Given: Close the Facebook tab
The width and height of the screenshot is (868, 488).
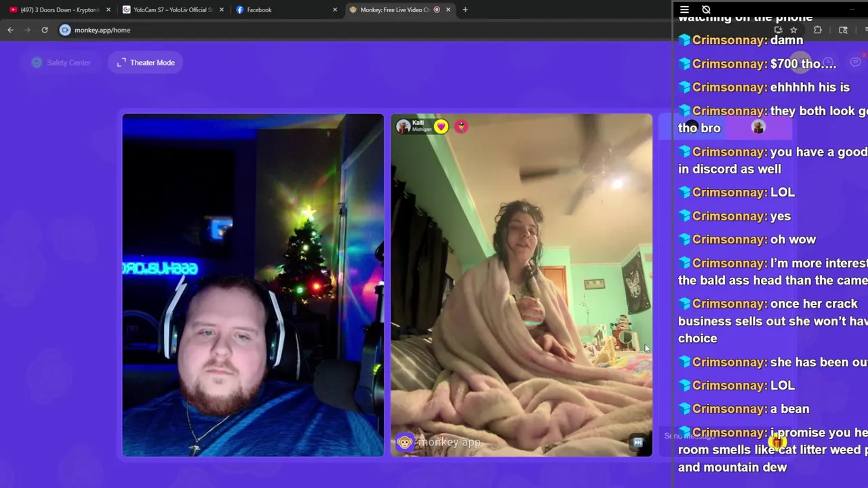Looking at the screenshot, I should [334, 9].
